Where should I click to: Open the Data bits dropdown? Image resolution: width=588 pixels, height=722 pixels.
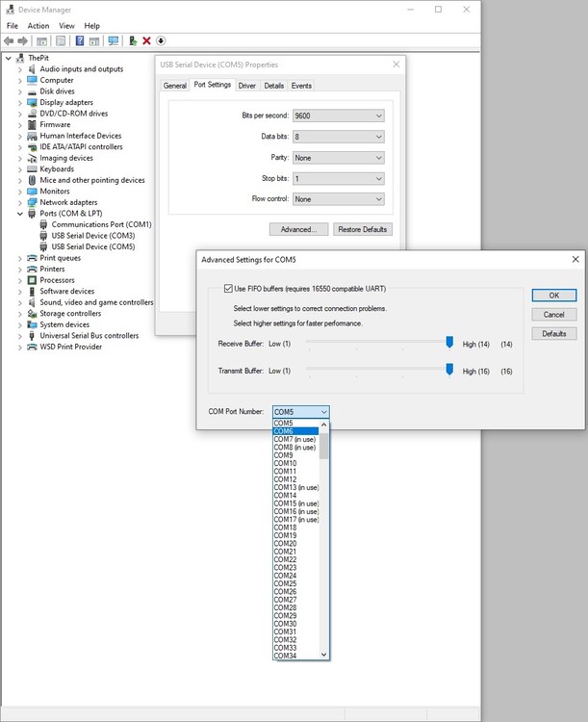click(339, 137)
